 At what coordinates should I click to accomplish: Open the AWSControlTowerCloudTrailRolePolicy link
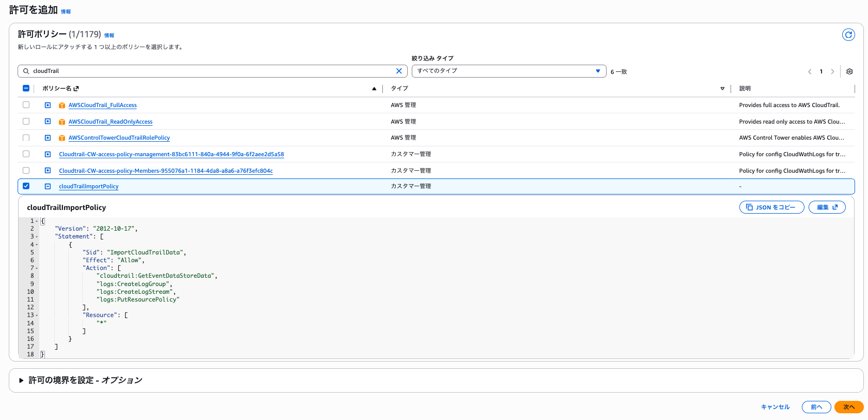[x=119, y=138]
